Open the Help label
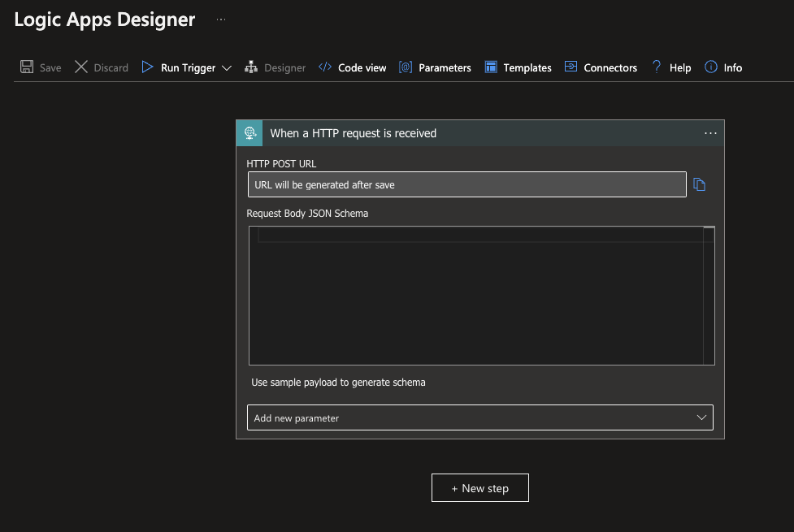794x532 pixels. coord(680,68)
